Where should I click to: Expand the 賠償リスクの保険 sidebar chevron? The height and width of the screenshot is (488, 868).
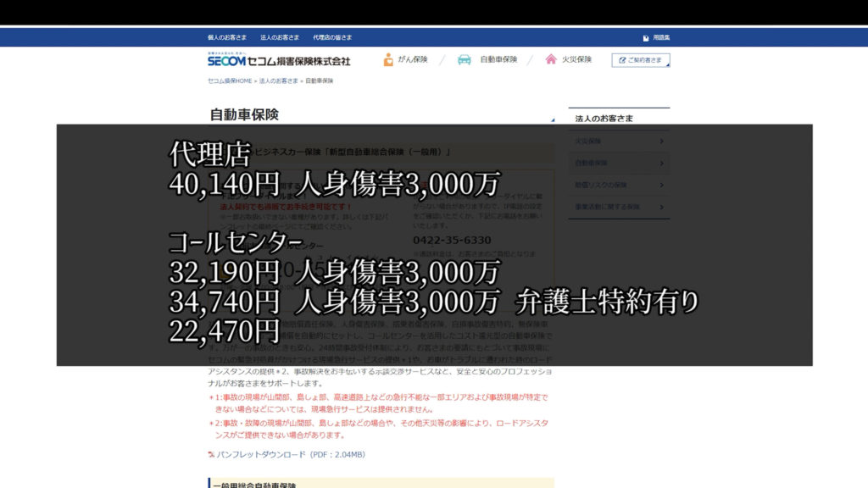coord(661,185)
